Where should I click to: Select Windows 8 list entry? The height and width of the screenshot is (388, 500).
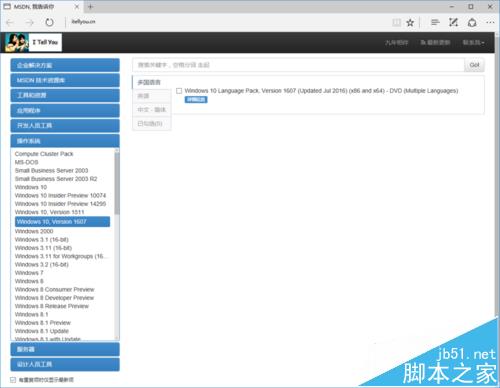[29, 281]
